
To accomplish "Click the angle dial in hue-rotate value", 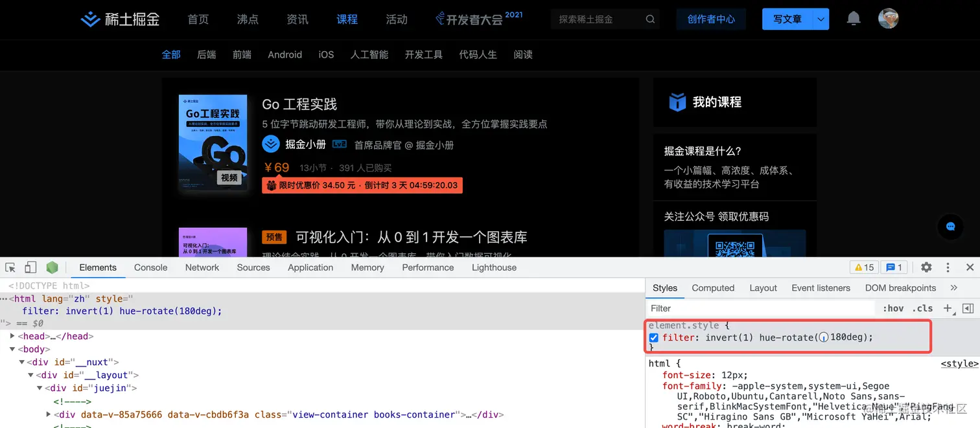I will 823,337.
